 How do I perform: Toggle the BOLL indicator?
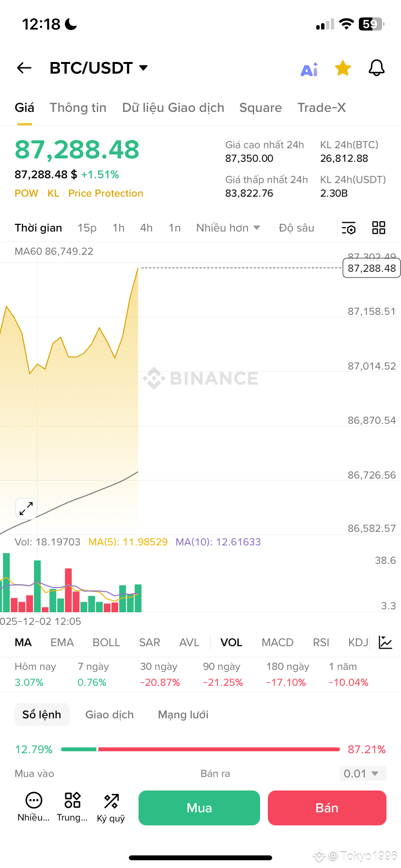[x=106, y=642]
